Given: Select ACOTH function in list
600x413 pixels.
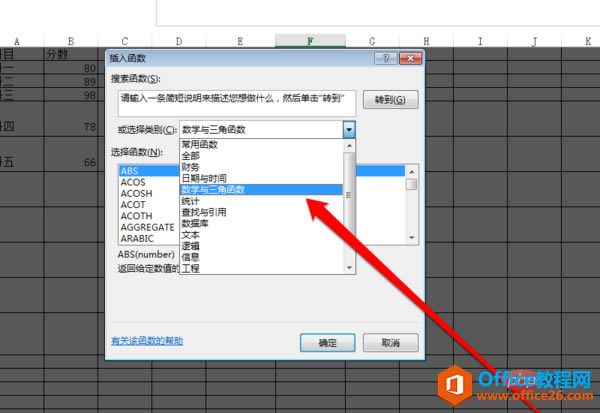Looking at the screenshot, I should point(149,216).
